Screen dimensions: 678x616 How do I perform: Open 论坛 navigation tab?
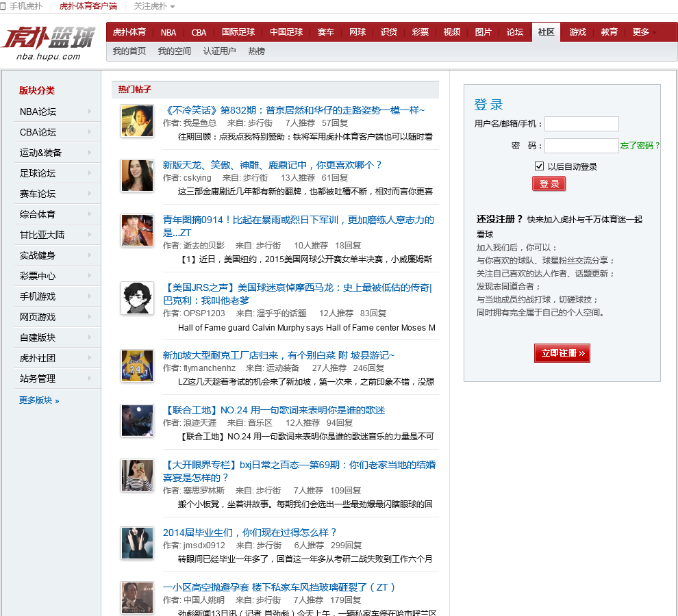pos(514,32)
